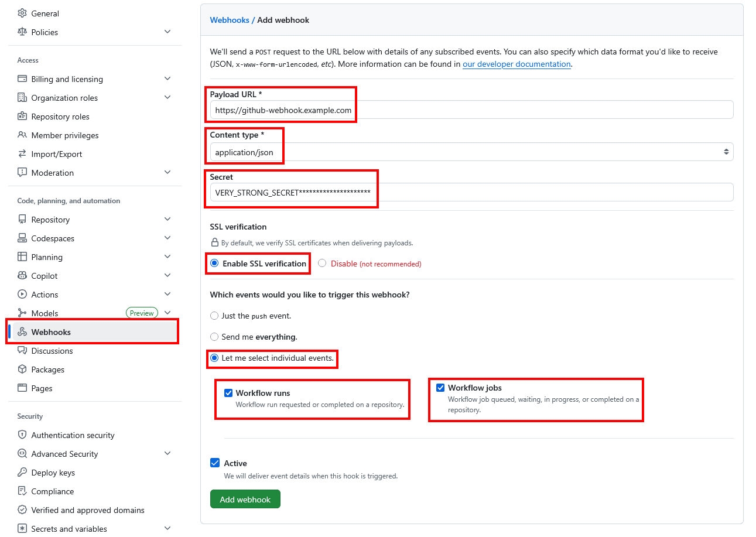Open the developer documentation link
This screenshot has width=756, height=537.
pyautogui.click(x=516, y=64)
